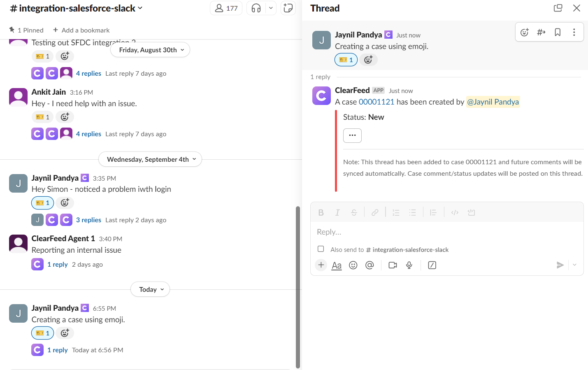The height and width of the screenshot is (370, 588).
Task: Click the Reply message input field
Action: 447,232
